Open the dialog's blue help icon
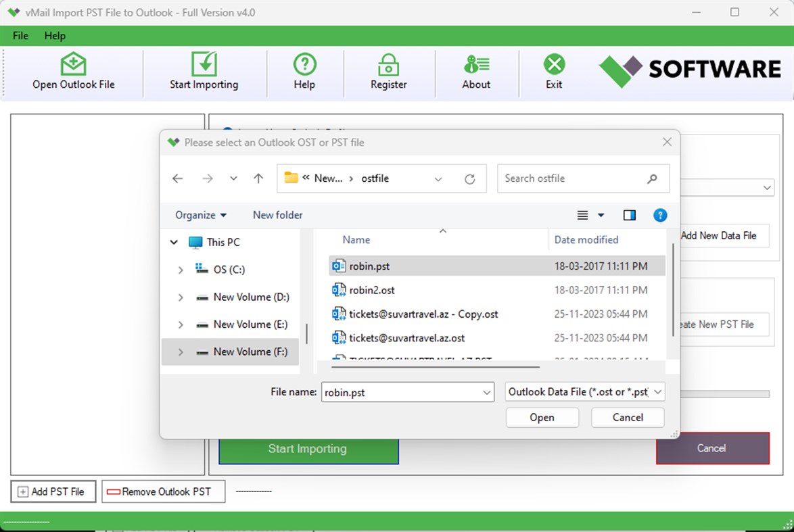 pyautogui.click(x=659, y=215)
